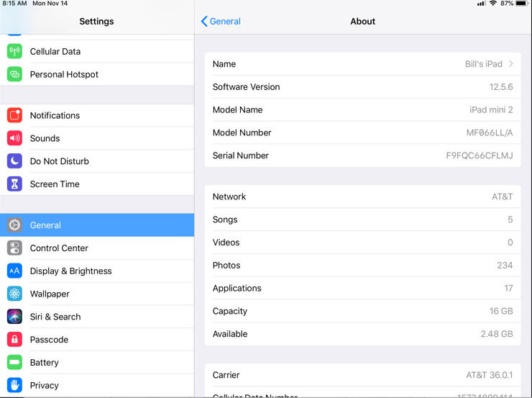
Task: Tap the Applications count 17
Action: (508, 289)
